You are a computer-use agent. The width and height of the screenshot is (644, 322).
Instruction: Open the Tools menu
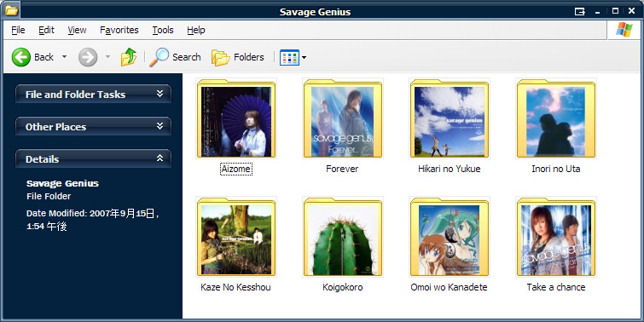pyautogui.click(x=163, y=30)
